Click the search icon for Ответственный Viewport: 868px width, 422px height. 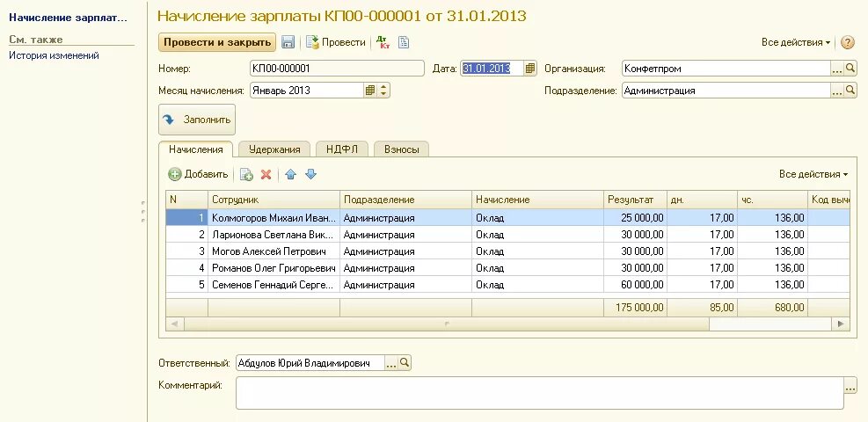(x=405, y=363)
